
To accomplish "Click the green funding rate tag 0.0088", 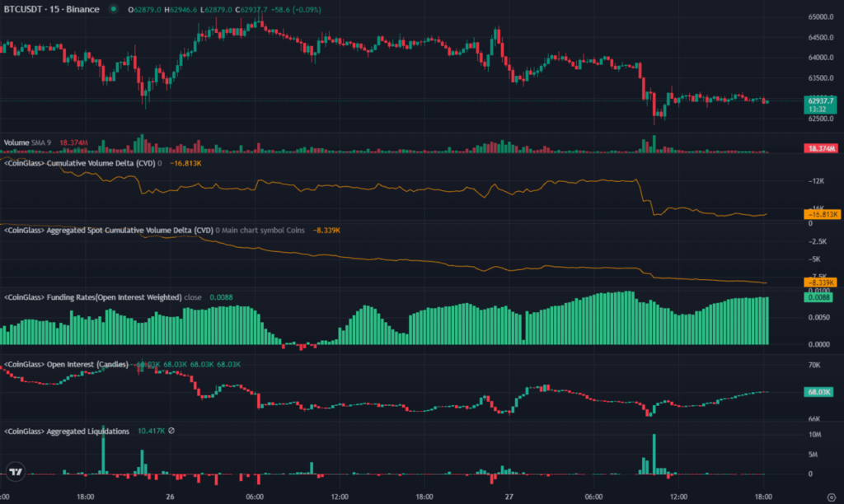I will 818,297.
